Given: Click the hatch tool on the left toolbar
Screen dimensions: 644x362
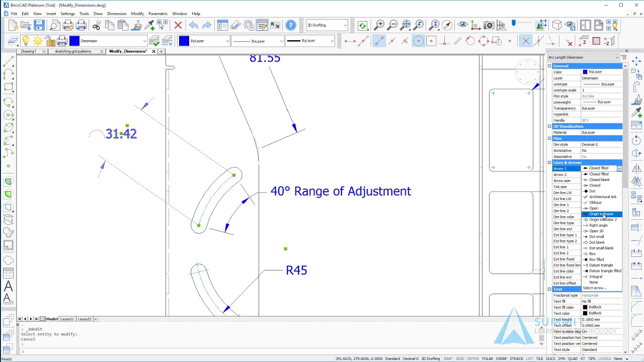Looking at the screenshot, I should [x=8, y=182].
